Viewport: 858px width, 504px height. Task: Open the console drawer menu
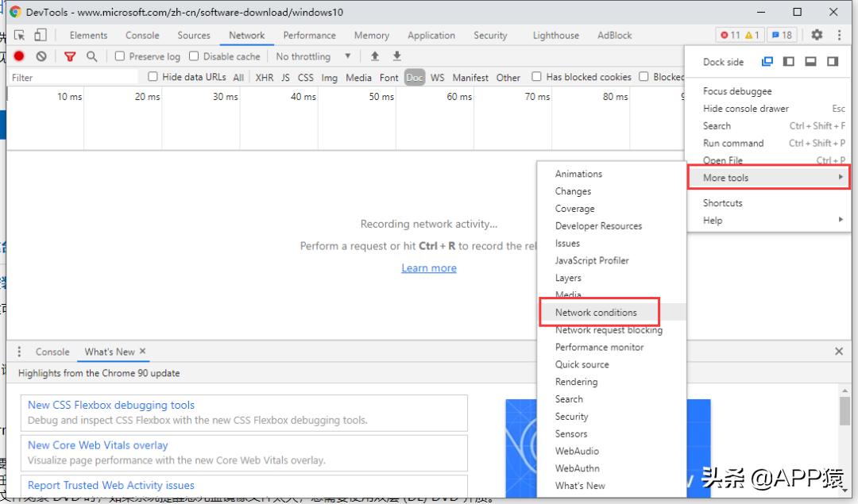[x=19, y=352]
